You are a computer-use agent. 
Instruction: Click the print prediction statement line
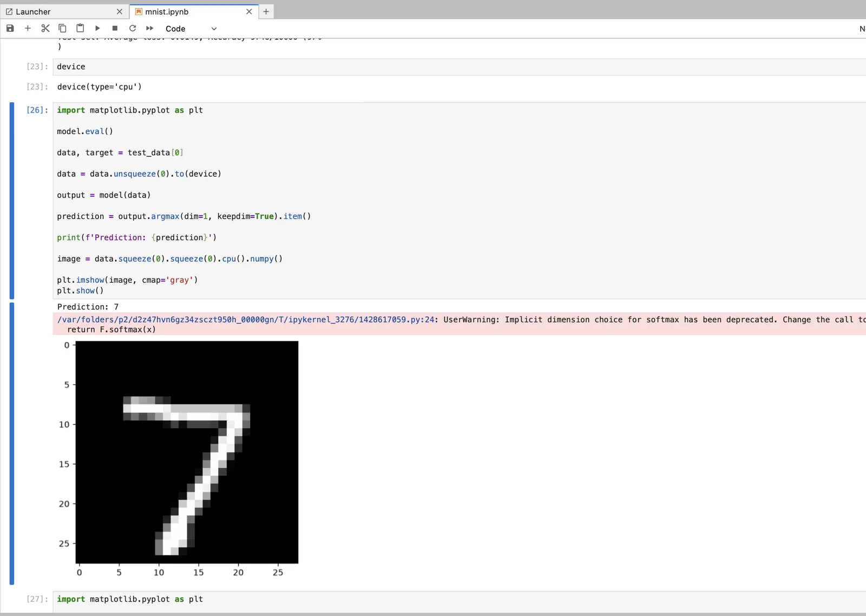137,237
